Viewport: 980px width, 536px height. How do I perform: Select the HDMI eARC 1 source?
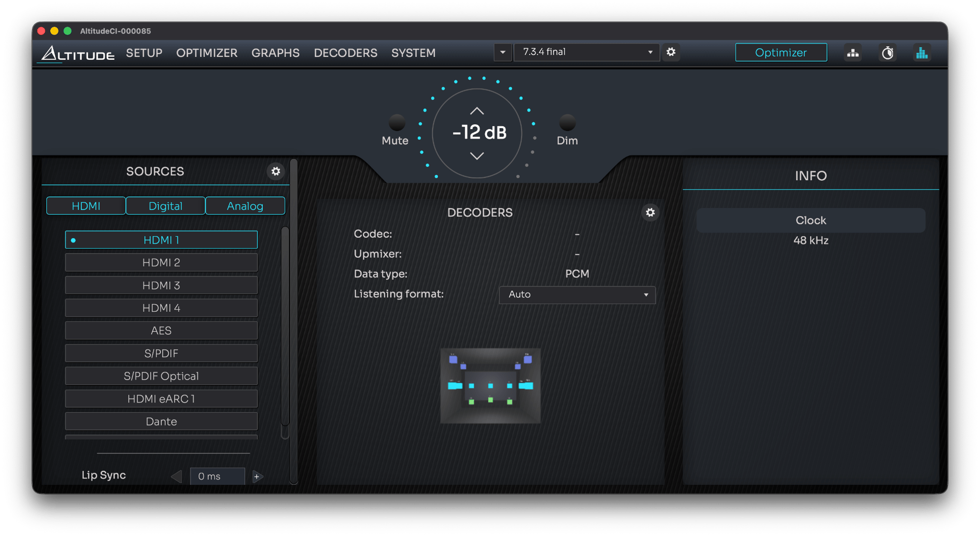point(161,399)
